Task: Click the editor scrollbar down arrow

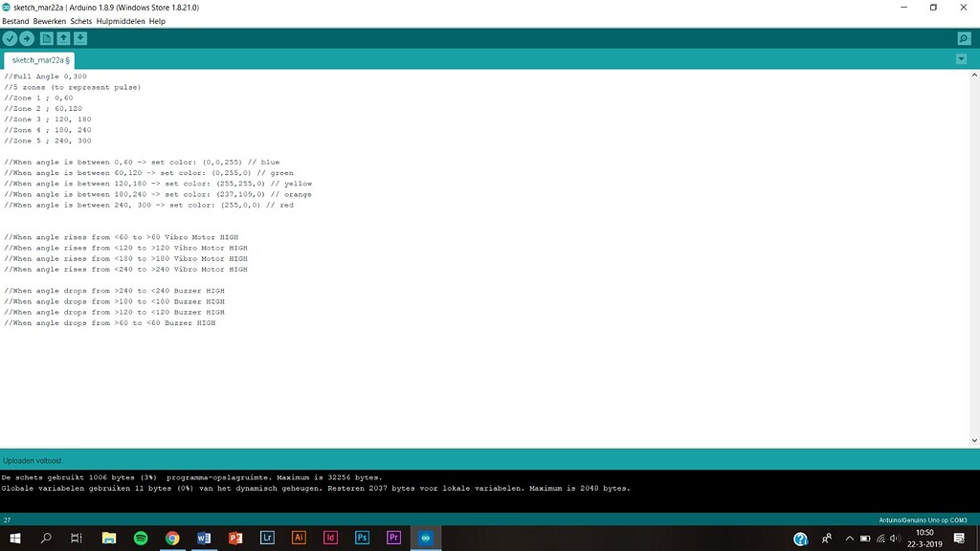Action: pyautogui.click(x=974, y=440)
